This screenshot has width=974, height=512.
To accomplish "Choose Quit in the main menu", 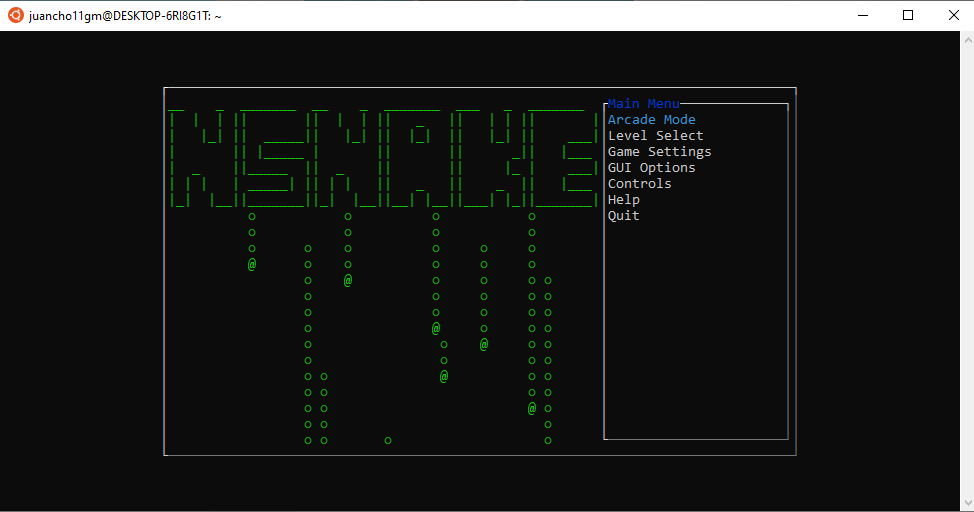I will (624, 216).
